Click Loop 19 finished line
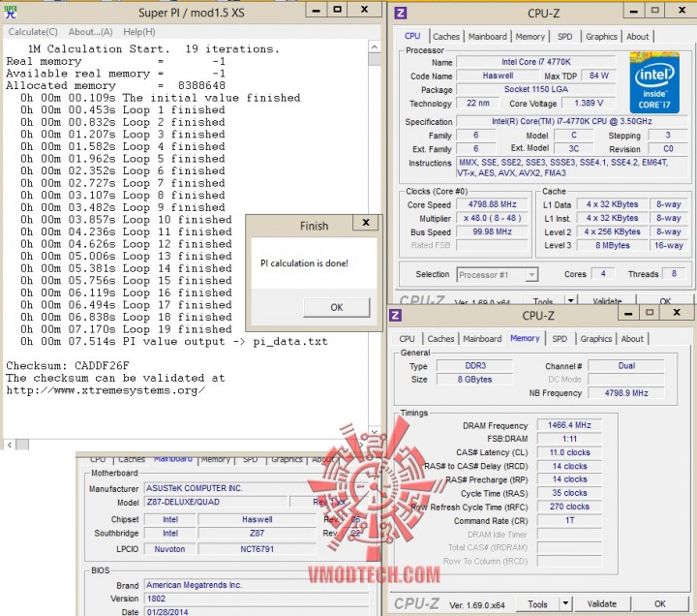Screen dimensions: 697x616 click(x=126, y=329)
